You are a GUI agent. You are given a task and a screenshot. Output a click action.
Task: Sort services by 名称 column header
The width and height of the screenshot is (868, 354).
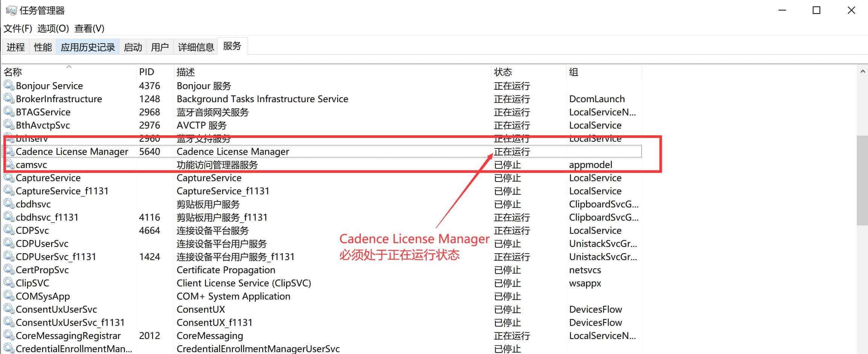click(x=69, y=72)
